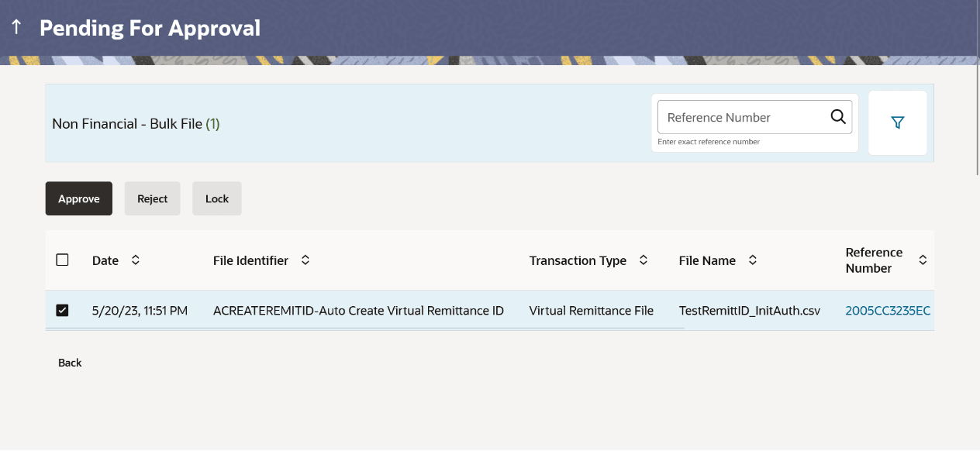Viewport: 980px width, 451px height.
Task: Toggle the select-all header checkbox
Action: tap(63, 260)
